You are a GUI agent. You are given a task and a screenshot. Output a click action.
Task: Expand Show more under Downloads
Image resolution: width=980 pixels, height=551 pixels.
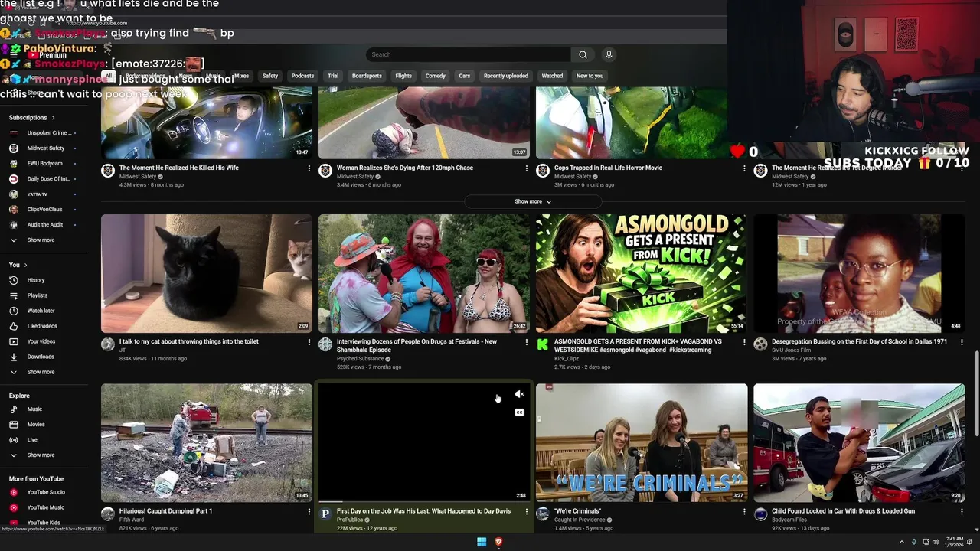pos(41,372)
